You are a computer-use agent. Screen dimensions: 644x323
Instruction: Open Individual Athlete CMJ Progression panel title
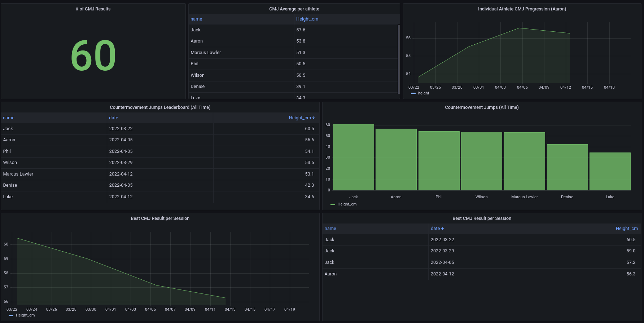coord(522,9)
